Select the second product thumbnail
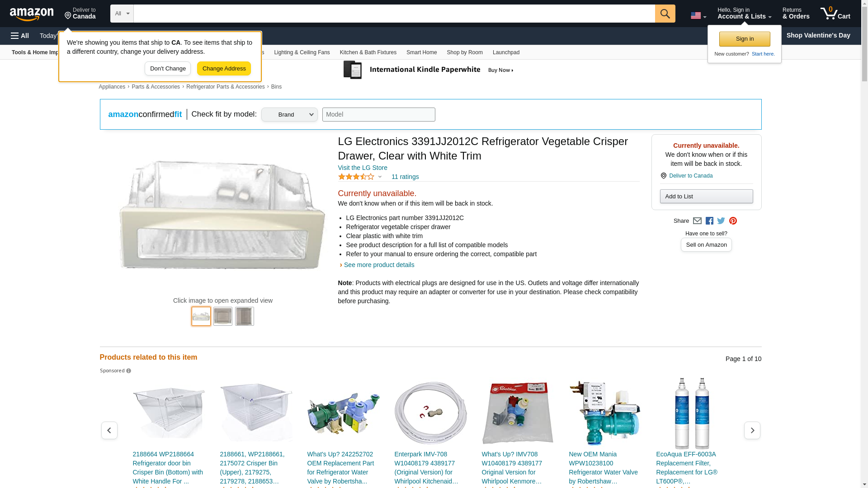 point(223,316)
